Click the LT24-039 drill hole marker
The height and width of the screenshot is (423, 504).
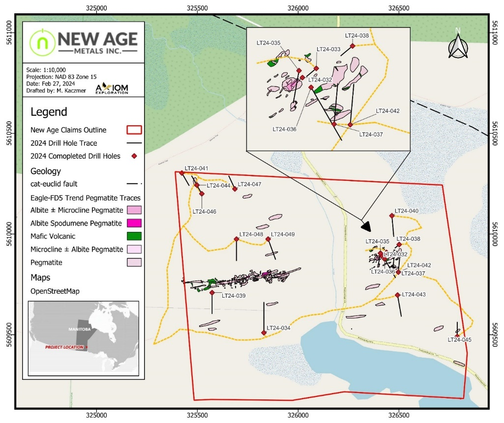[x=212, y=293]
